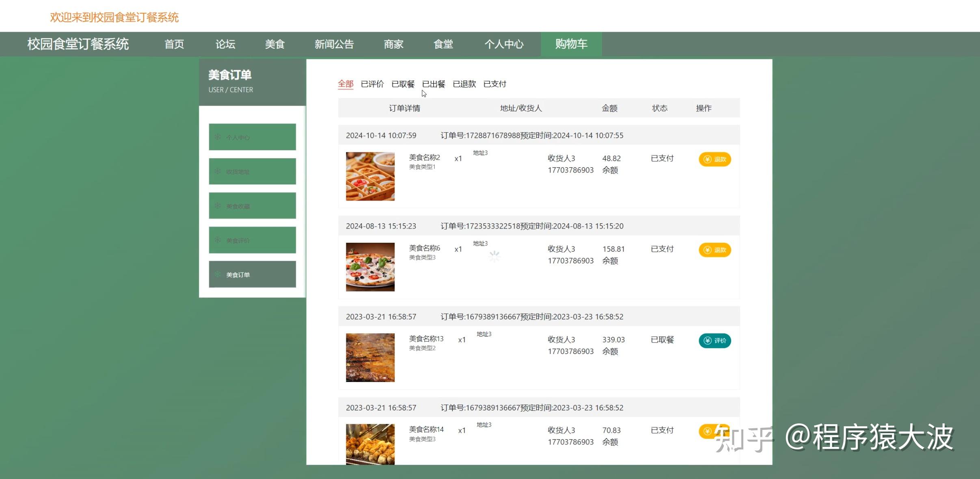
Task: Click the barbecue image for 美食名称13
Action: (370, 357)
